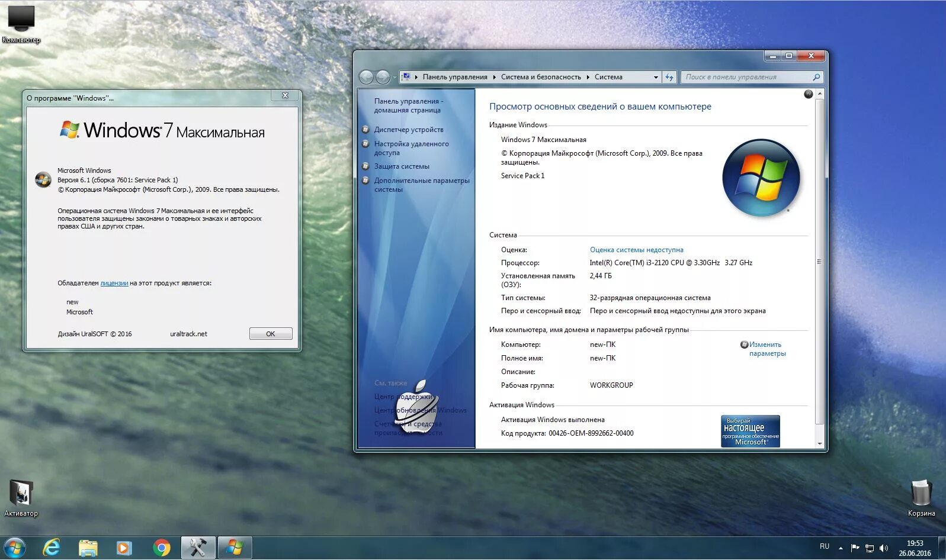Click Изменить параметры link
This screenshot has width=946, height=560.
(767, 349)
